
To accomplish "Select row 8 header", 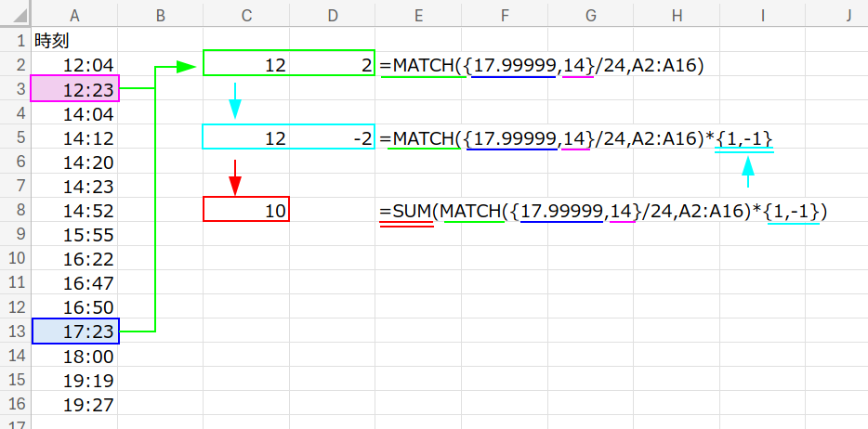I will pyautogui.click(x=16, y=210).
